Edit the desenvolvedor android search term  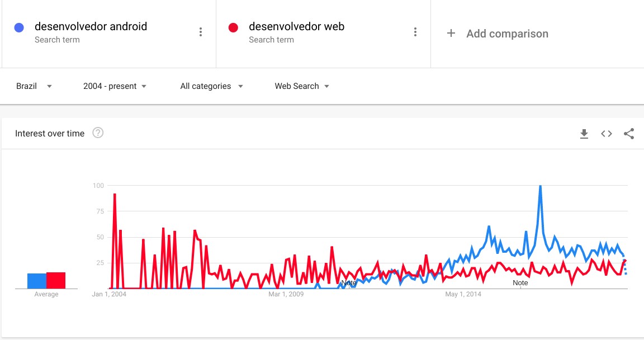click(91, 27)
